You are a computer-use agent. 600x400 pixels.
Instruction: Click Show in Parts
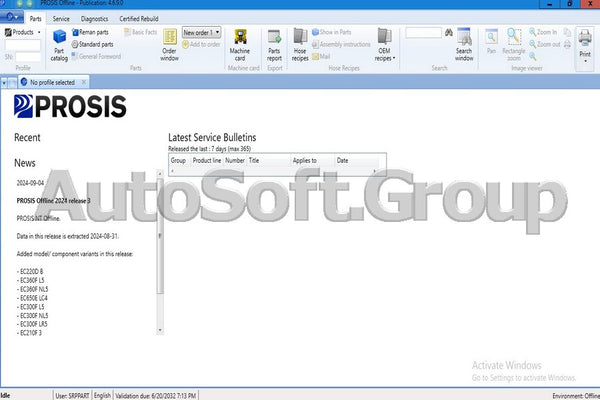[331, 32]
